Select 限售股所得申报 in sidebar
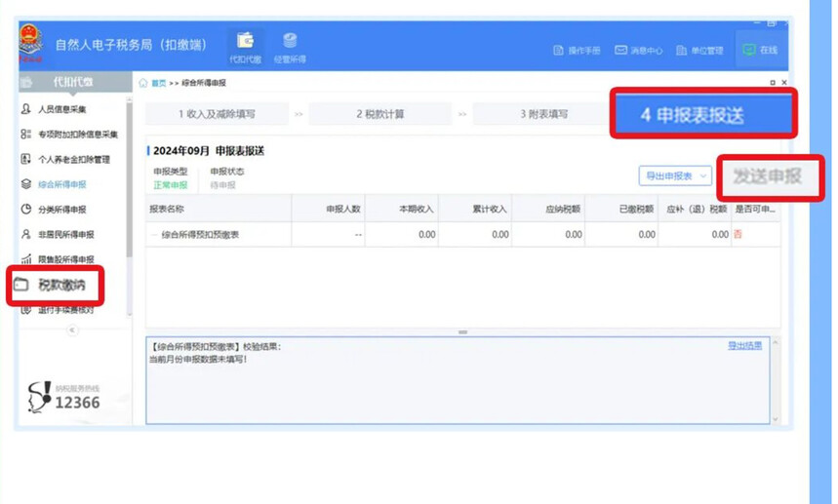The width and height of the screenshot is (838, 504). 58,259
